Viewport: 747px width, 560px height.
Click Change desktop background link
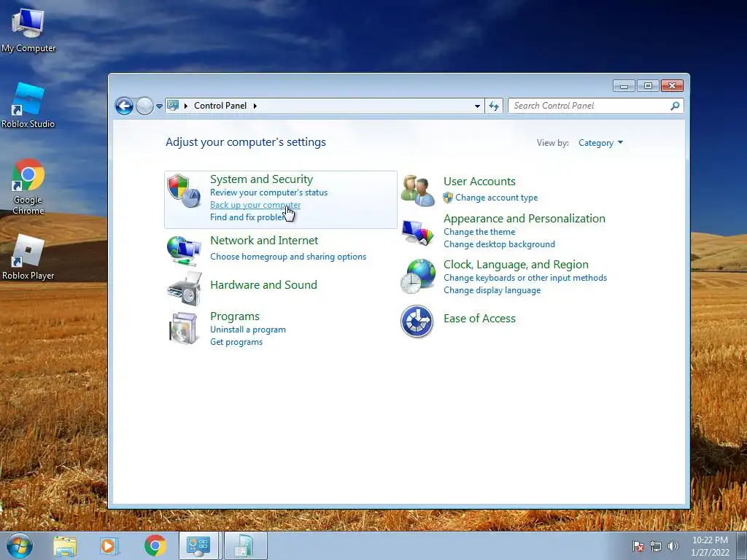point(499,244)
